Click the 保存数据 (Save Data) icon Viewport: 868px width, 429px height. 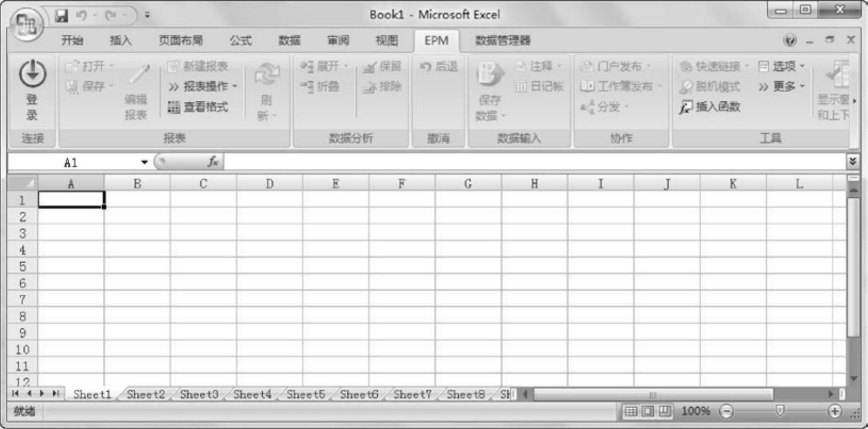tap(490, 74)
